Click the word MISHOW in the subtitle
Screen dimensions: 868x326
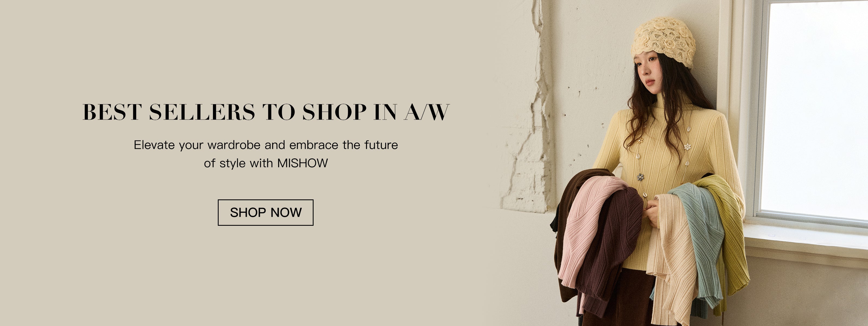click(302, 163)
